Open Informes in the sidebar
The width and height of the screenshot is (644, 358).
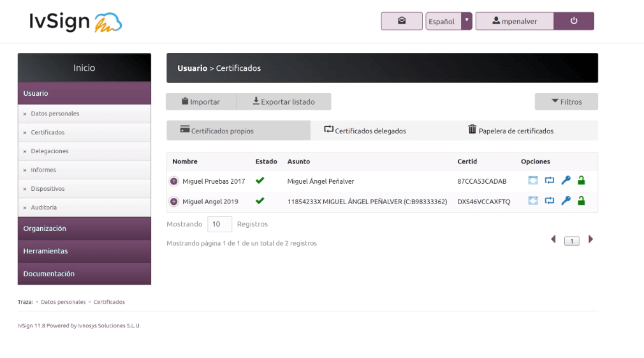(x=84, y=170)
